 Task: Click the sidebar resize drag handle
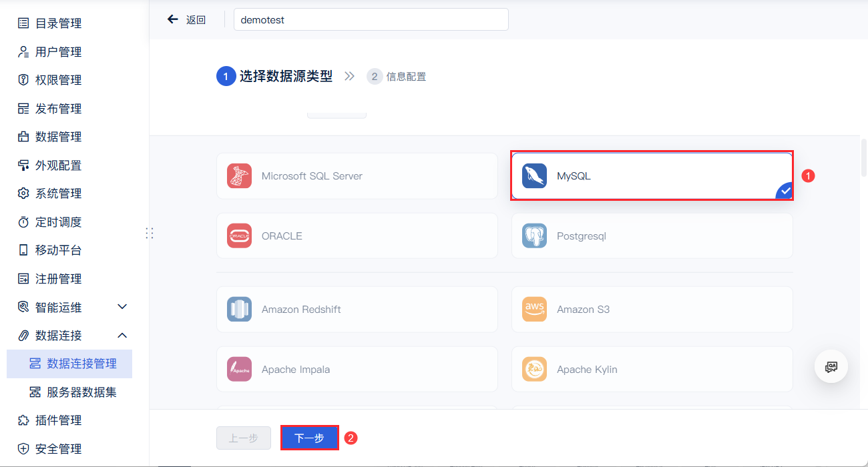pyautogui.click(x=150, y=233)
